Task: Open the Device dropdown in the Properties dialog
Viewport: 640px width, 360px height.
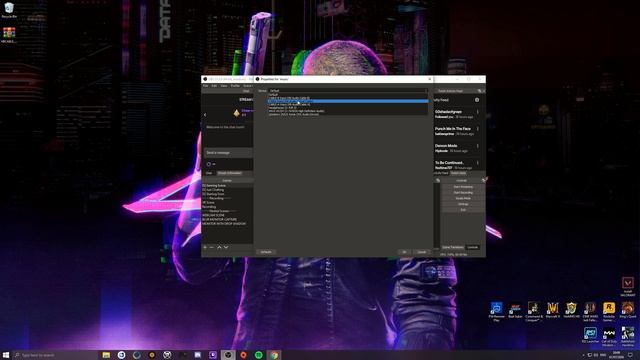Action: click(x=348, y=91)
